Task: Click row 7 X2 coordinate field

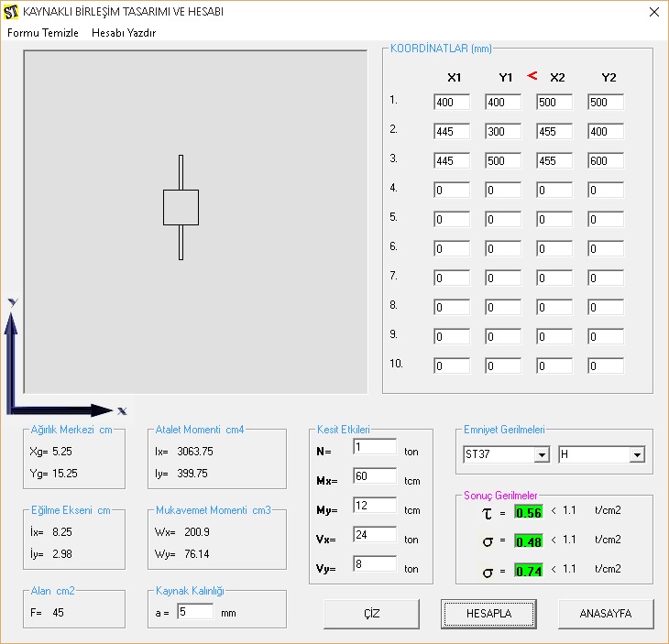Action: [554, 278]
